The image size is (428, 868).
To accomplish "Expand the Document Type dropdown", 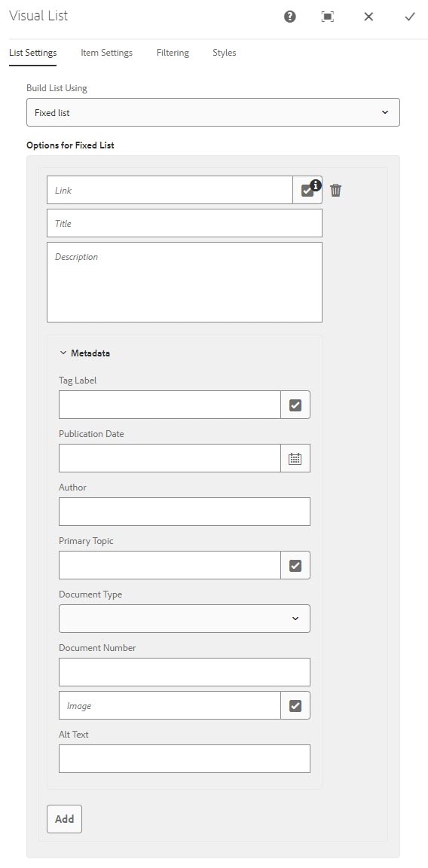I will coord(185,619).
